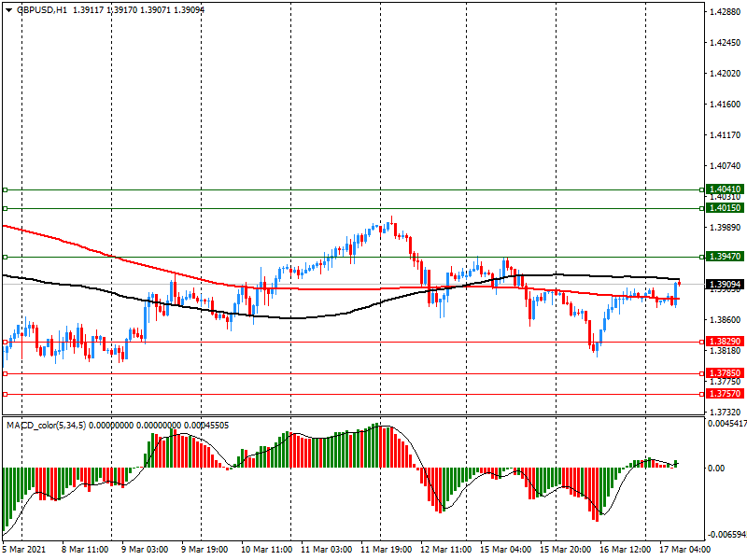Click the 15 Mar 04:00 time label
The height and width of the screenshot is (560, 747).
point(505,550)
